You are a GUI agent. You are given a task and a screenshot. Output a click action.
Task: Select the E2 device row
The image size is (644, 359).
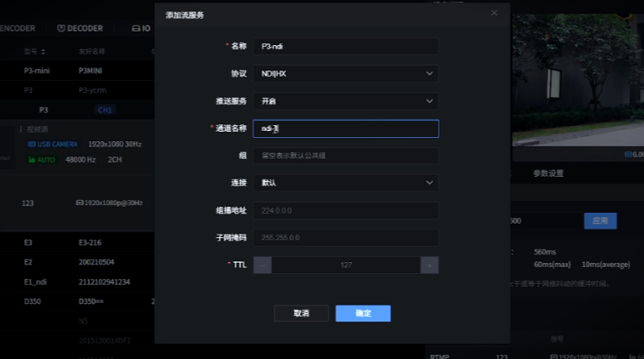(x=78, y=262)
